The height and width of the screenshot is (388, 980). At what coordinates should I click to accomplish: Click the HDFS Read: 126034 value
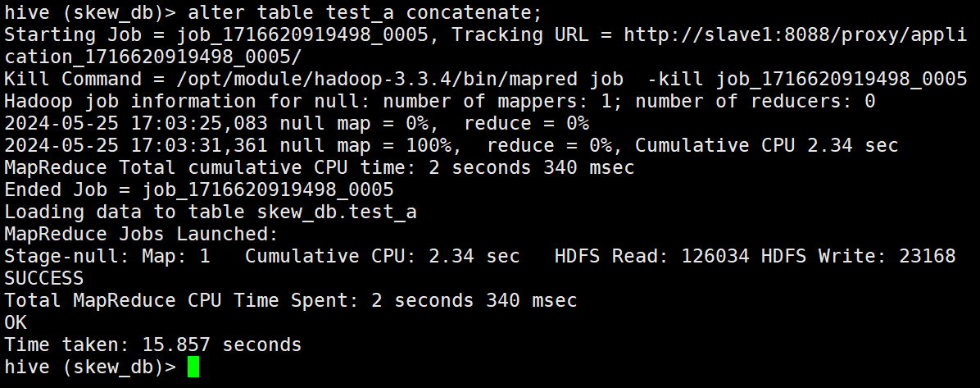[x=651, y=257]
